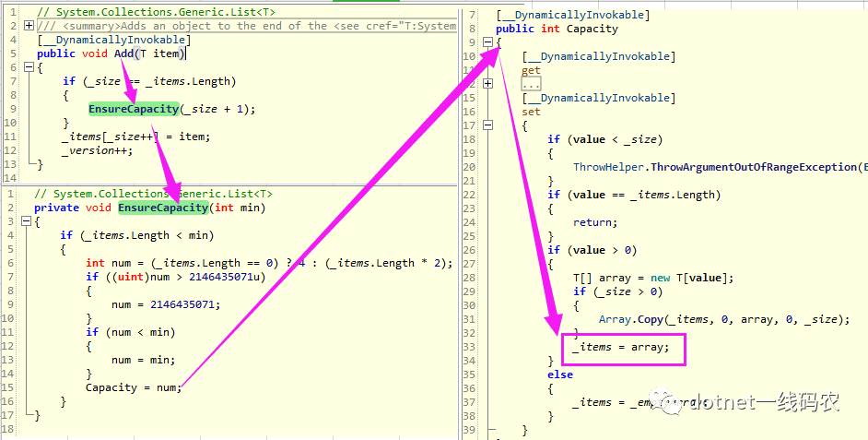Click the 'if (num < min)' line
Image resolution: width=868 pixels, height=440 pixels.
coord(130,332)
